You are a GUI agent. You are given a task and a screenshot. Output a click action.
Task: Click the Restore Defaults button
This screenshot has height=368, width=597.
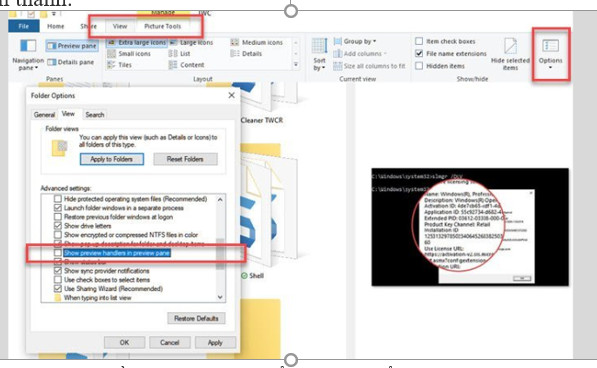tap(196, 318)
